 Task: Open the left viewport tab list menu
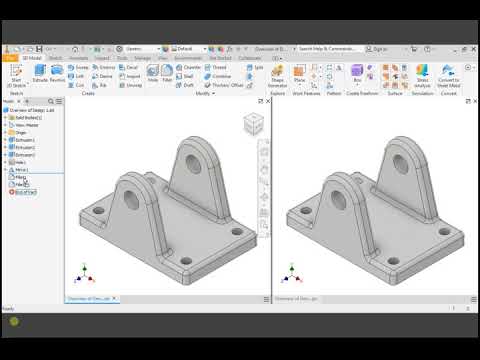pyautogui.click(x=266, y=299)
